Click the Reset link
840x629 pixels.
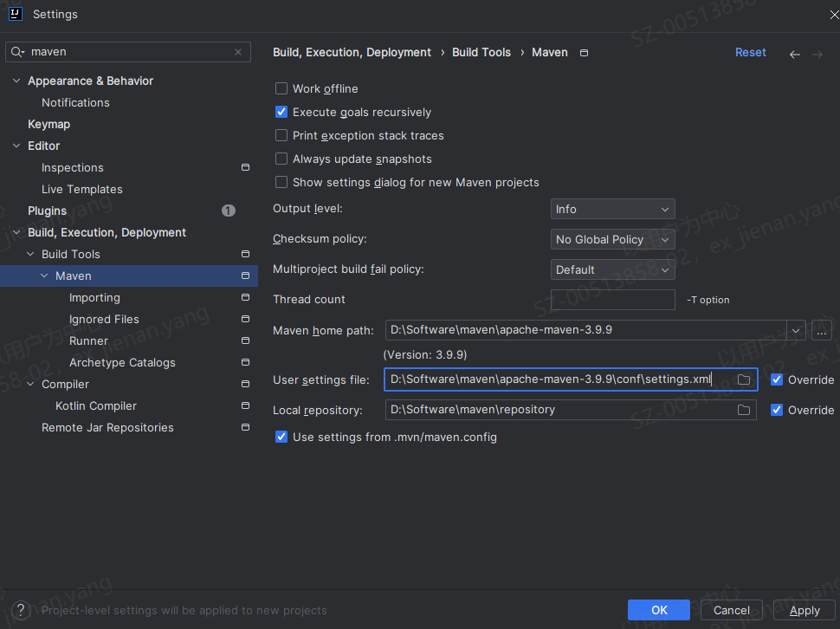tap(750, 53)
